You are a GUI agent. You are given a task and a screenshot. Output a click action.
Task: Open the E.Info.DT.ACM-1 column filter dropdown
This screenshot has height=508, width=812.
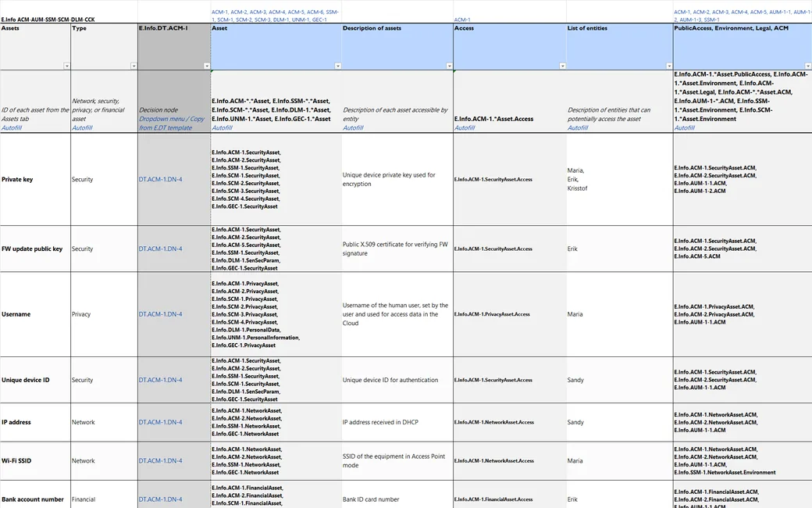click(x=207, y=66)
